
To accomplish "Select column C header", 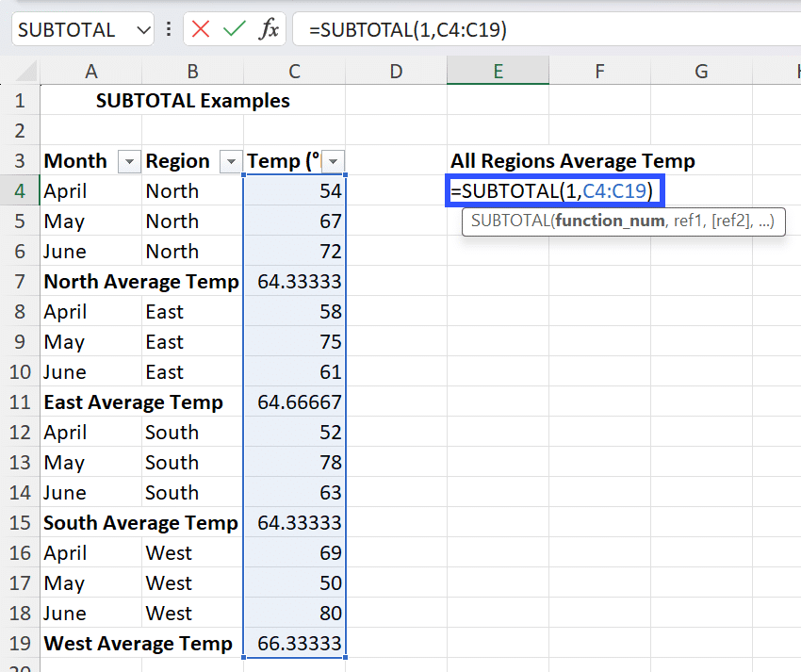I will point(294,71).
